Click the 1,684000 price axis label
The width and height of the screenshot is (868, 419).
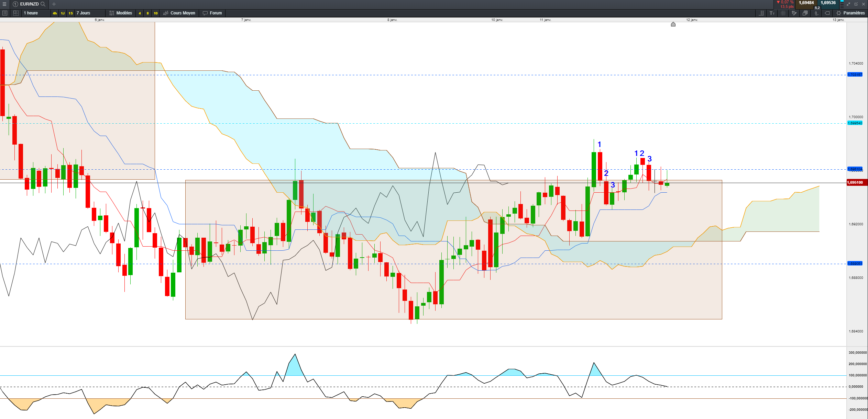click(x=856, y=331)
